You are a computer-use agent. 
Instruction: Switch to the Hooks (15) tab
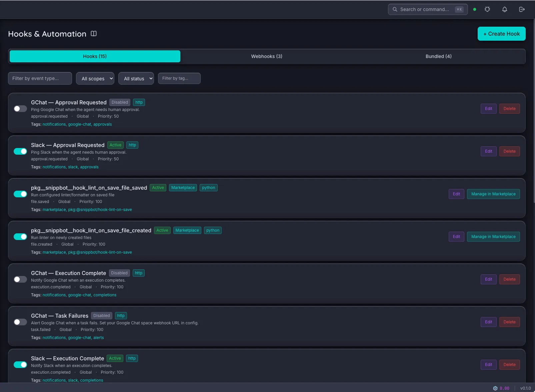(95, 56)
